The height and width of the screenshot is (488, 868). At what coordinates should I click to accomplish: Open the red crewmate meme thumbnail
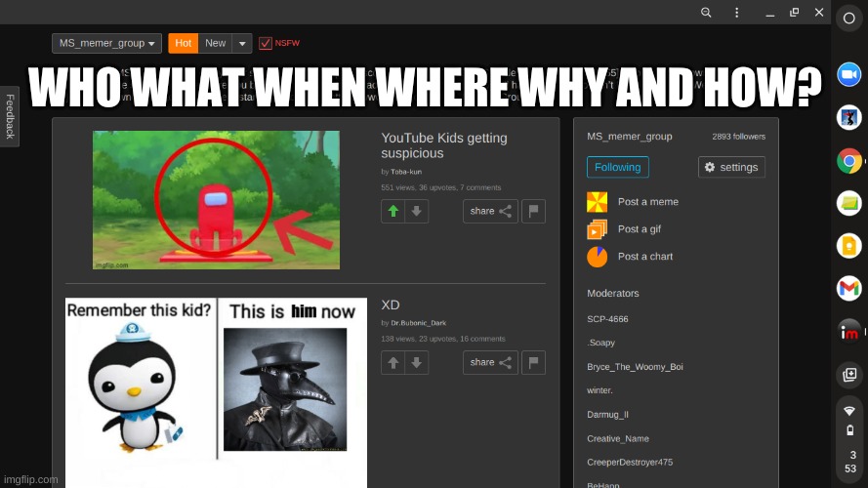point(216,200)
